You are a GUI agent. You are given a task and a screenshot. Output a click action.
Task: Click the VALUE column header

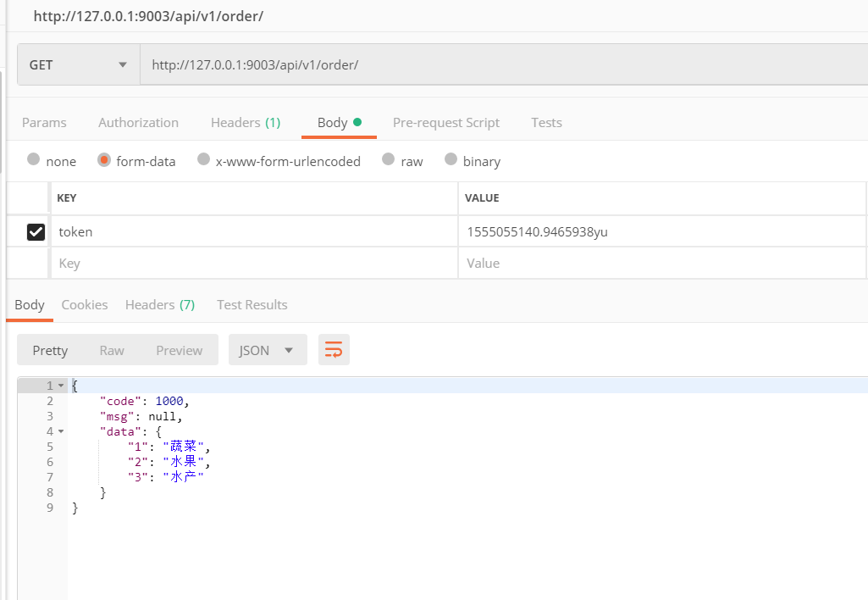tap(482, 197)
